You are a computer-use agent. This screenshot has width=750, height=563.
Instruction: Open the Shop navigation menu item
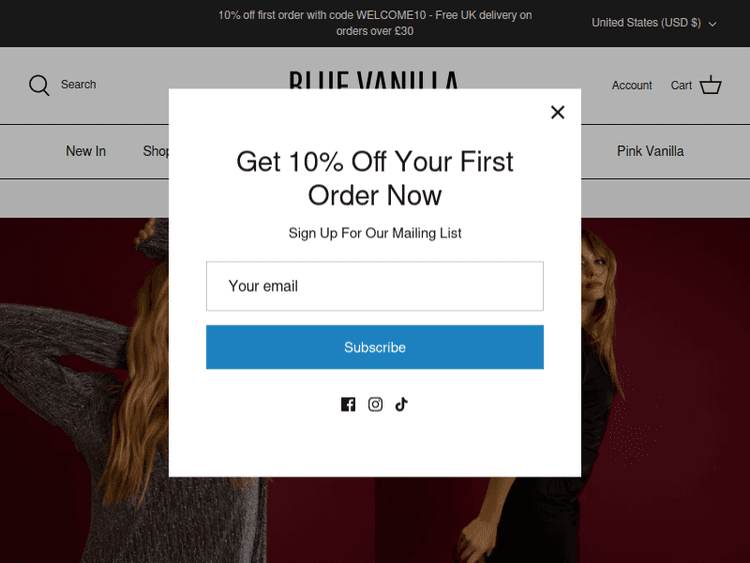[156, 151]
